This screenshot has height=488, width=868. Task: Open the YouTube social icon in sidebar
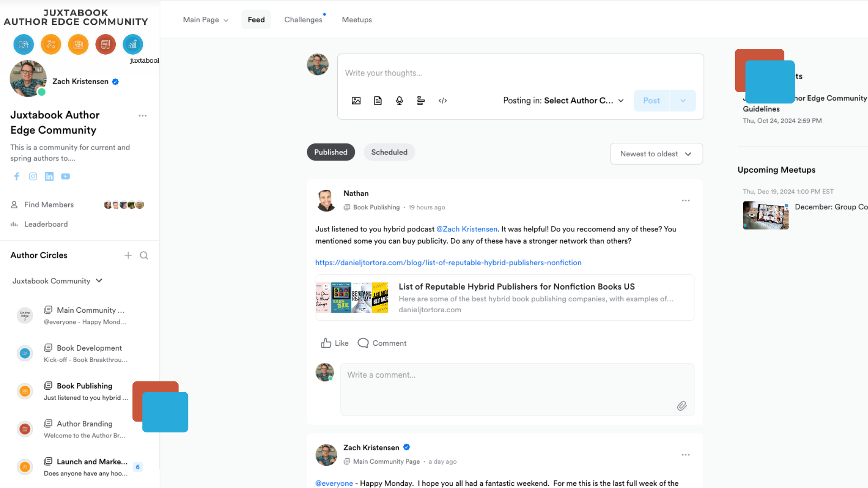point(66,177)
